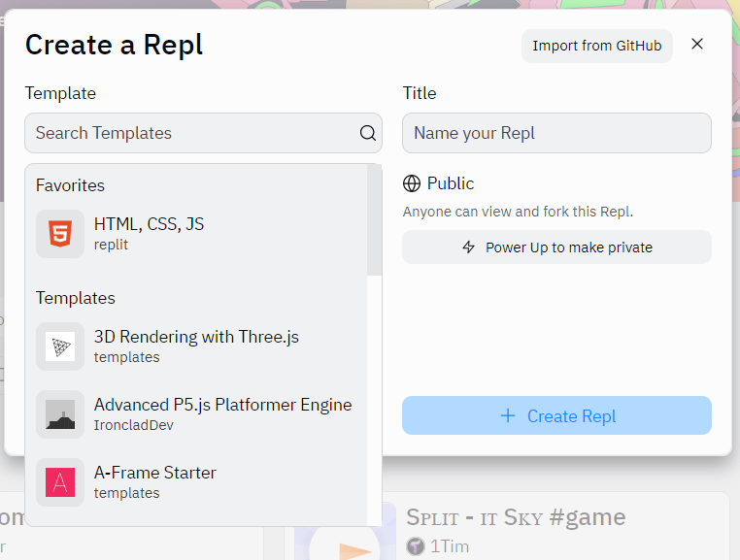Select Advanced P5.js Platformer Engine template
Image resolution: width=740 pixels, height=560 pixels.
point(196,414)
